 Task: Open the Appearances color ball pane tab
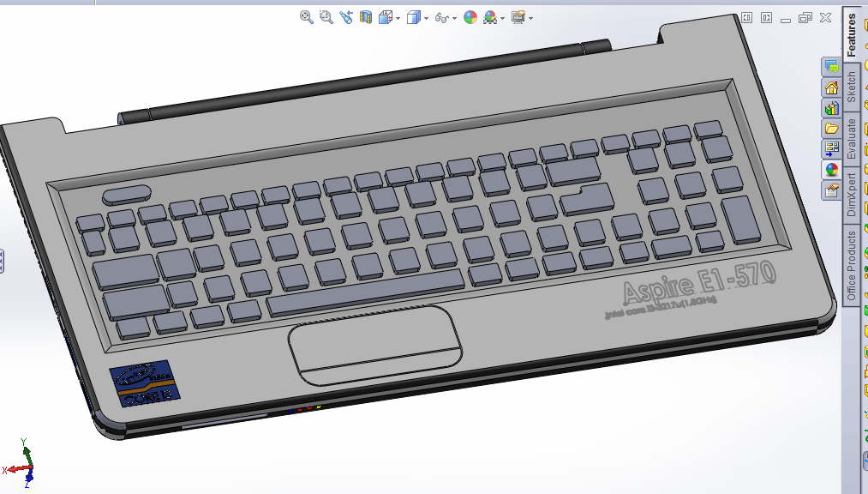[x=831, y=170]
